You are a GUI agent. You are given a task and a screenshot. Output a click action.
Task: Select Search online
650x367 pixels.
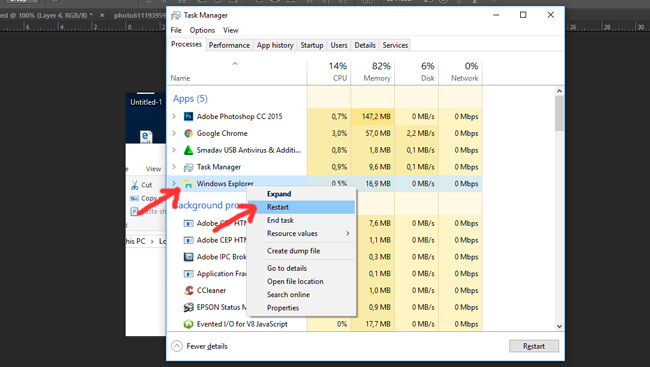301,295
